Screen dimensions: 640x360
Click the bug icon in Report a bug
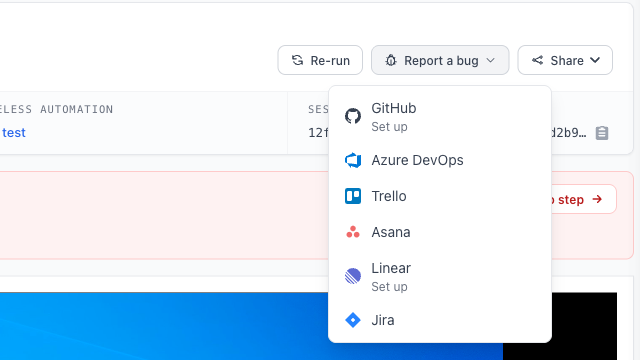coord(391,60)
